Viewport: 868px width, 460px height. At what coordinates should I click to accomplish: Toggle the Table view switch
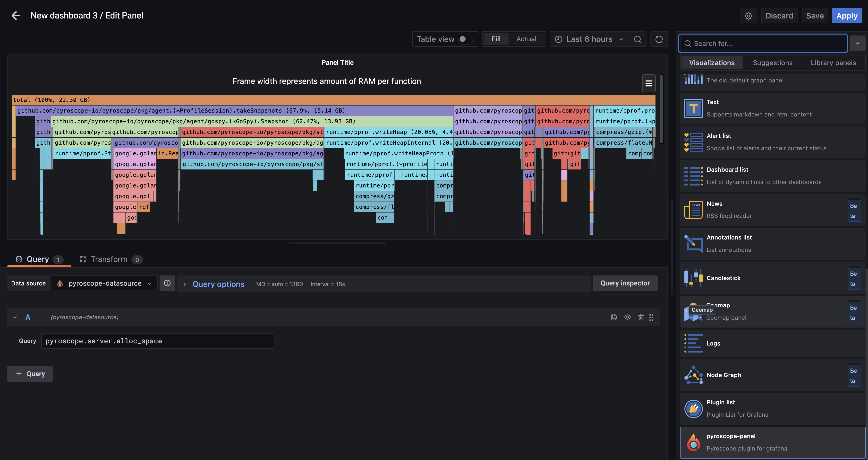pos(466,39)
